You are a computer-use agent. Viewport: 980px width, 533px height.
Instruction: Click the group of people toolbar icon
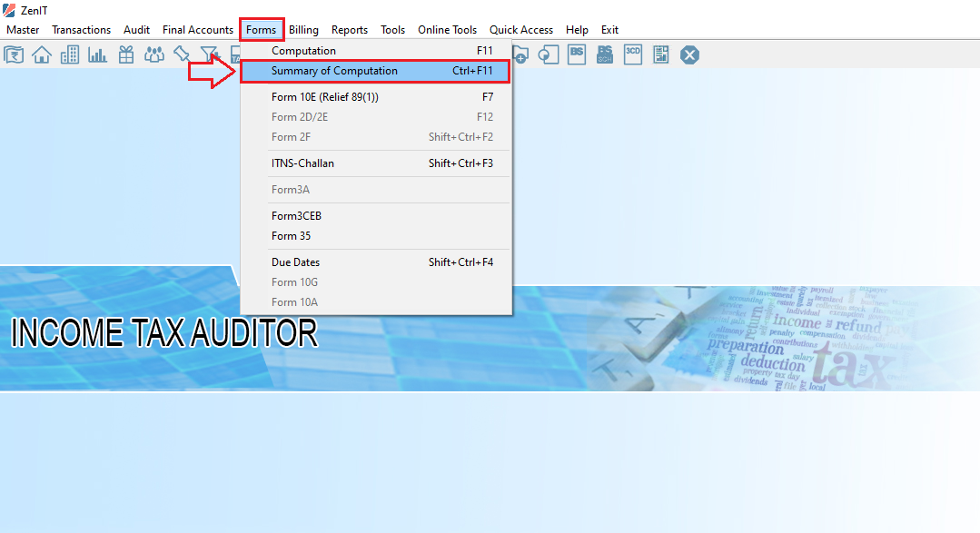(153, 55)
